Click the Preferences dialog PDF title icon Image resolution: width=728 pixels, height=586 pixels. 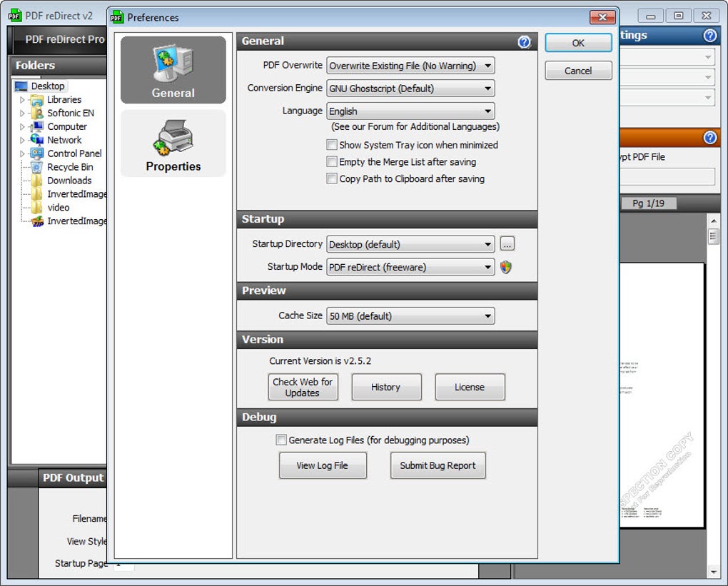click(x=116, y=17)
